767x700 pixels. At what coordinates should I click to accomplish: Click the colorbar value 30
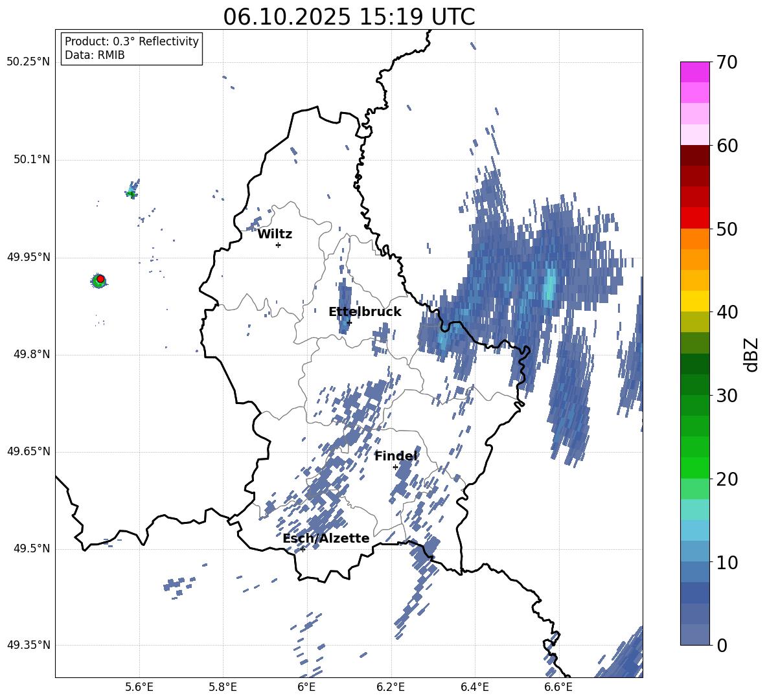click(x=727, y=396)
